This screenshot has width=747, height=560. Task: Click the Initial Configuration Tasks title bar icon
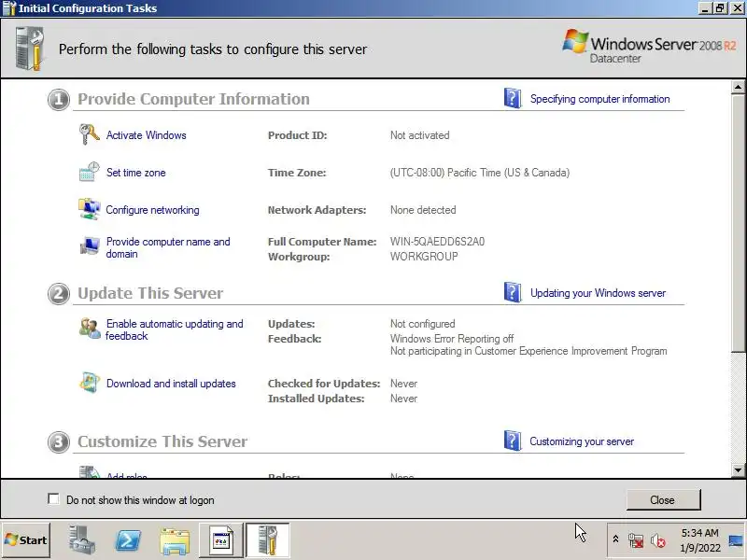point(9,8)
